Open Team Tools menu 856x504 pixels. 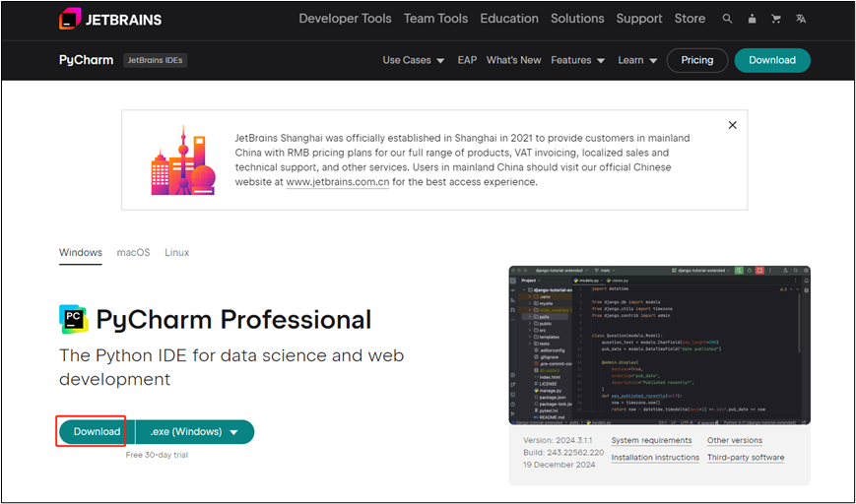pyautogui.click(x=435, y=19)
